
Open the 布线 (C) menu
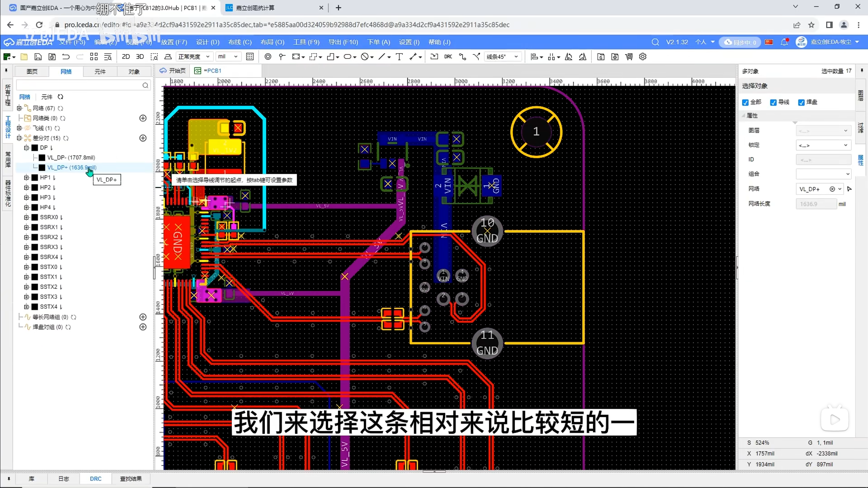pos(240,42)
